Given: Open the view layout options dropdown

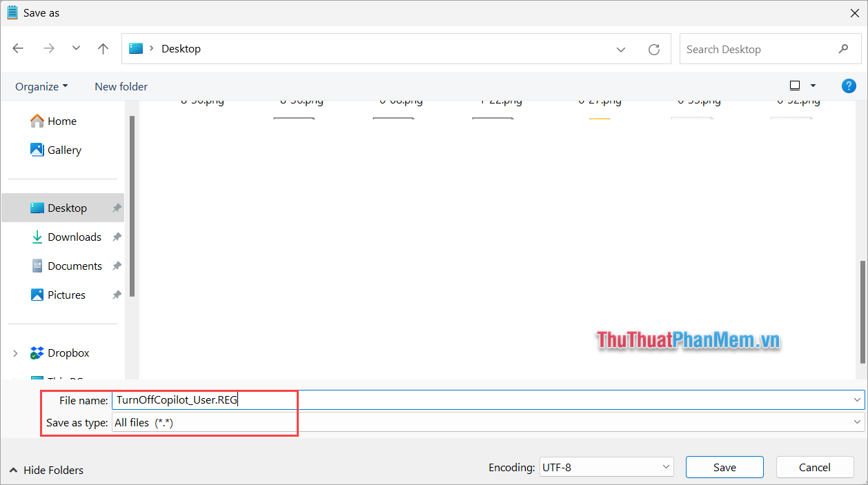Looking at the screenshot, I should 811,85.
